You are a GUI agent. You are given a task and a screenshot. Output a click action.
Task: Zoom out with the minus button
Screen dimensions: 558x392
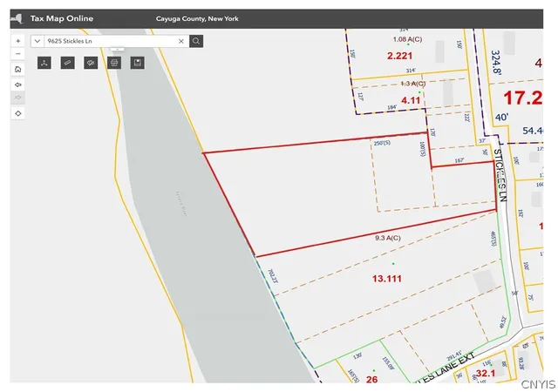(18, 54)
